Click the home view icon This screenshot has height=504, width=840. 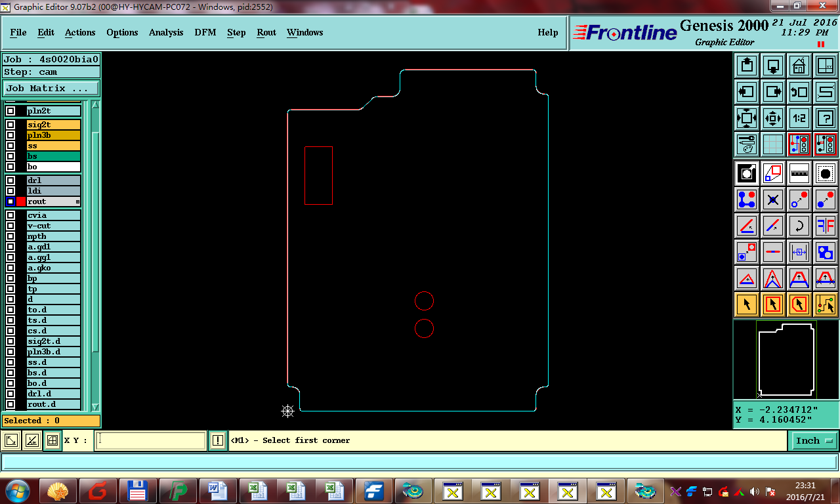click(799, 66)
